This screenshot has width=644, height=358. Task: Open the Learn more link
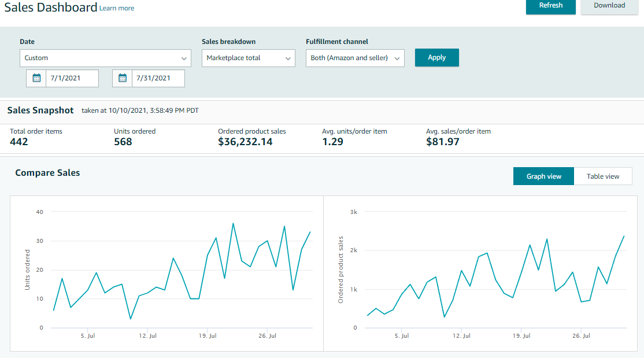pyautogui.click(x=117, y=8)
